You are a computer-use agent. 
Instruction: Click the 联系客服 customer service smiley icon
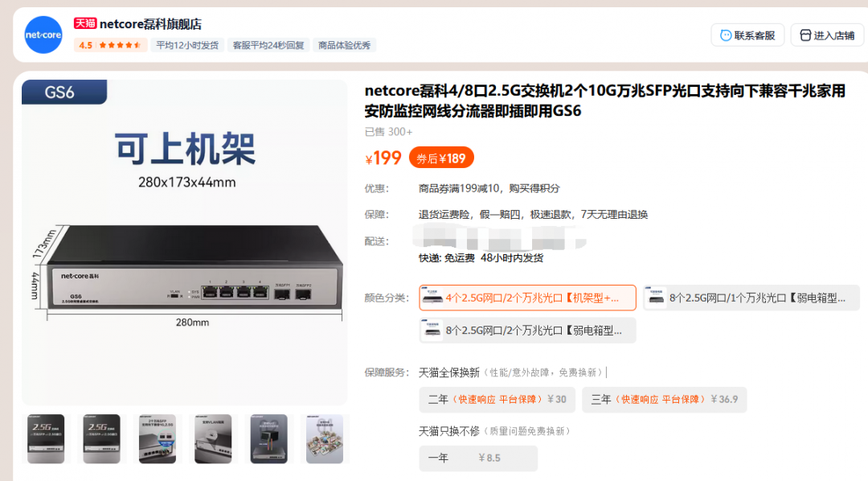click(x=726, y=35)
